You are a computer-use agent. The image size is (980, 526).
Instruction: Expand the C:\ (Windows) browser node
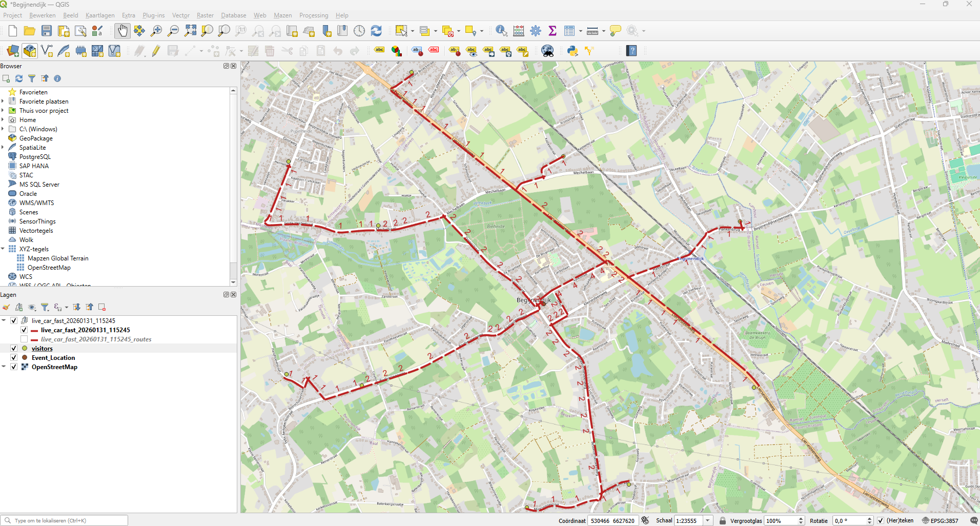[3, 129]
